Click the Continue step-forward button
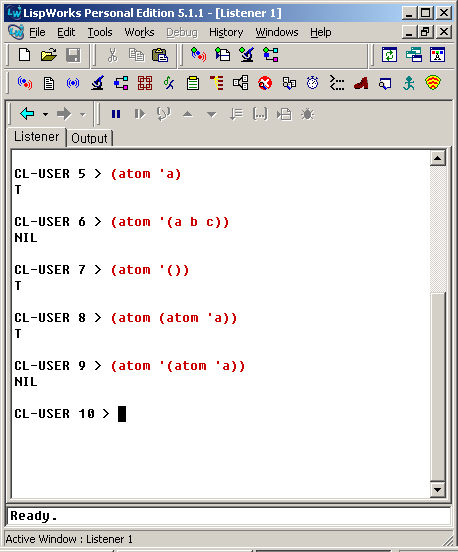 (x=140, y=114)
